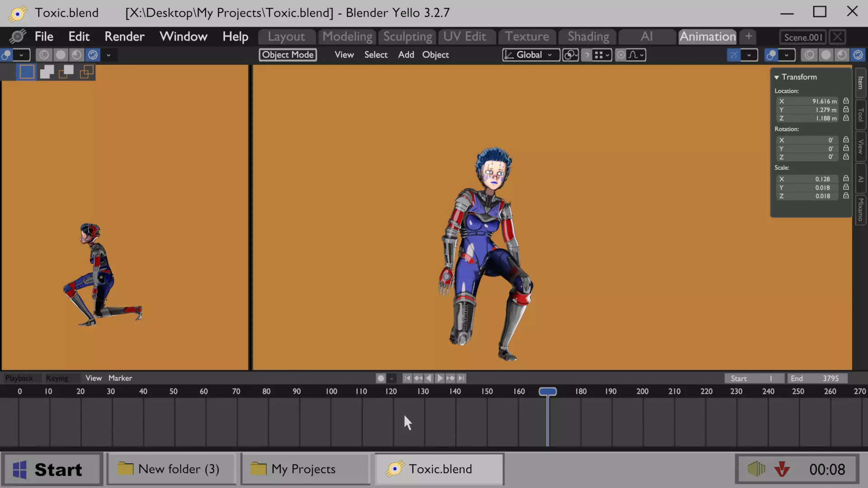Open the Window menu
The height and width of the screenshot is (488, 868).
click(183, 37)
